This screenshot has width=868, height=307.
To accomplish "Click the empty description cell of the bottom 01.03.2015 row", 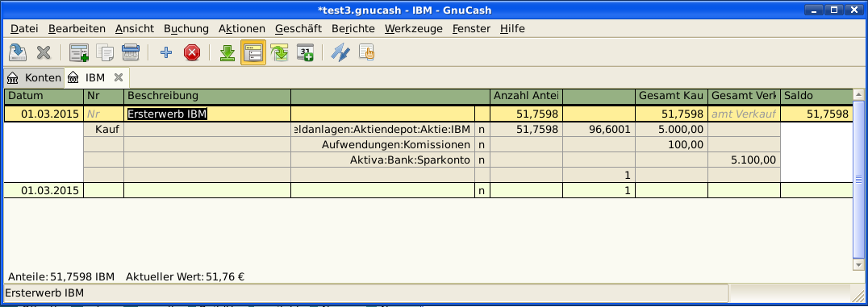I will coord(207,191).
